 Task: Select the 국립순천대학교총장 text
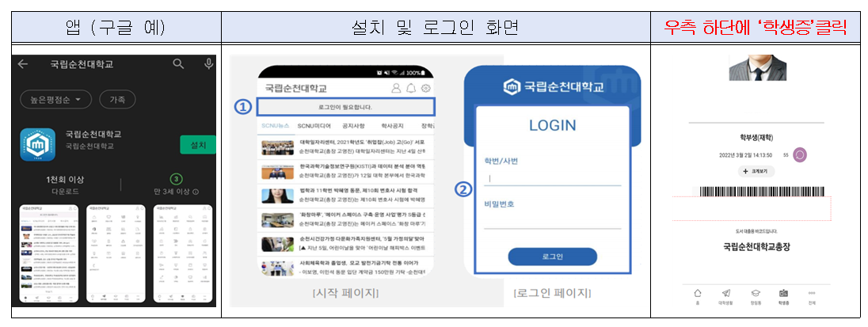pyautogui.click(x=756, y=247)
